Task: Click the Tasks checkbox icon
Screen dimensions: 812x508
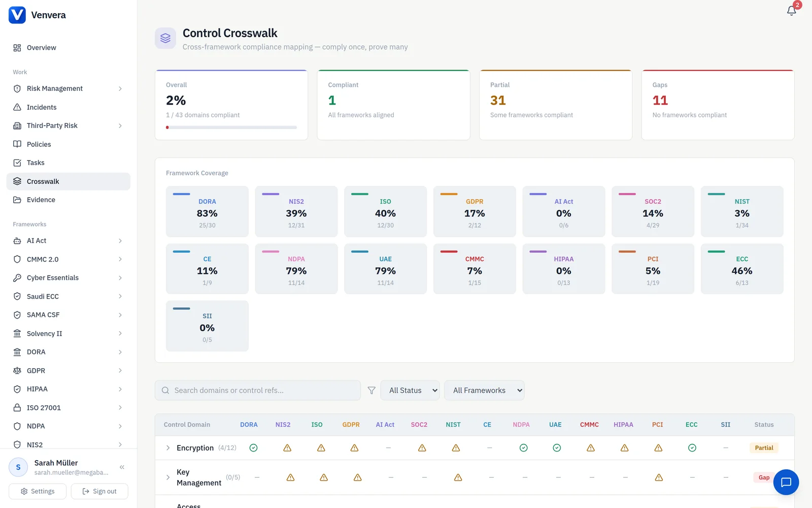Action: coord(17,163)
